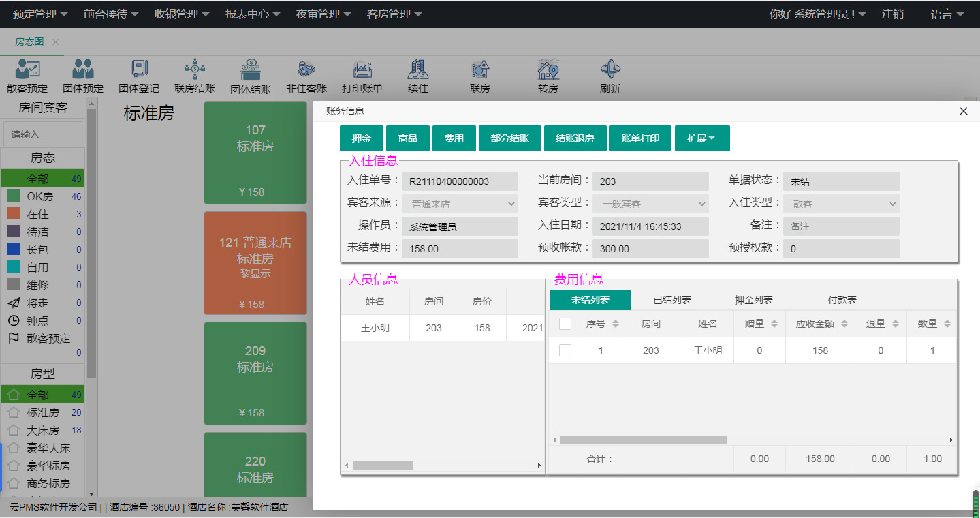
Task: Click the 续住 toolbar icon
Action: 418,69
